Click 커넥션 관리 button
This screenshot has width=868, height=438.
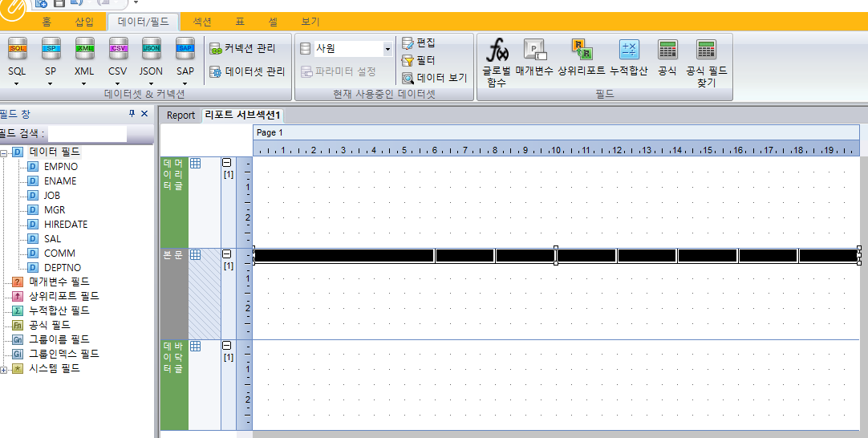coord(242,48)
